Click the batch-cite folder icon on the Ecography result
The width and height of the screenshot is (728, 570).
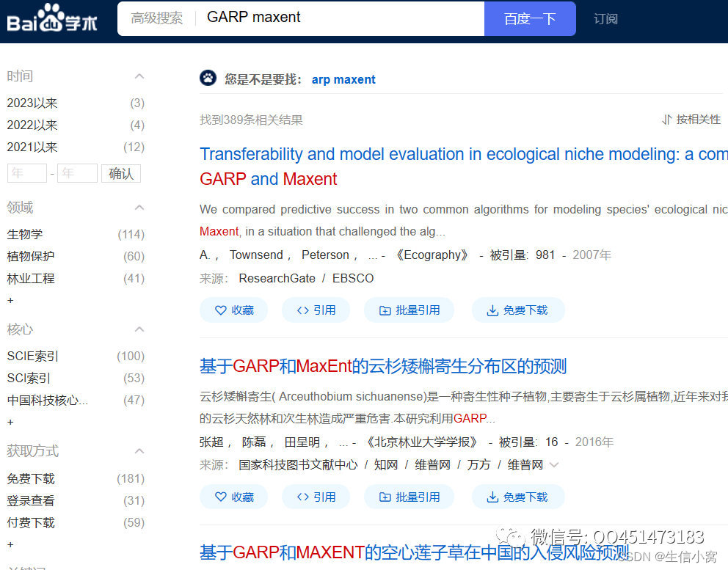coord(385,310)
